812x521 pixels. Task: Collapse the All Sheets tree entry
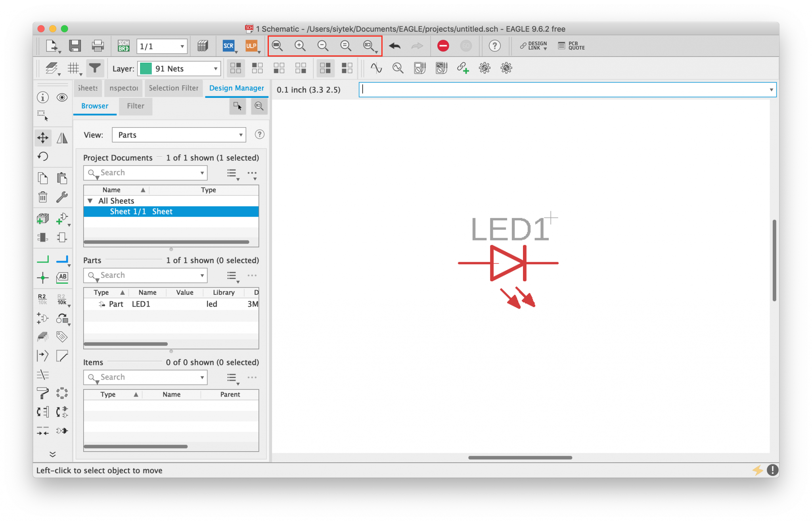tap(90, 201)
